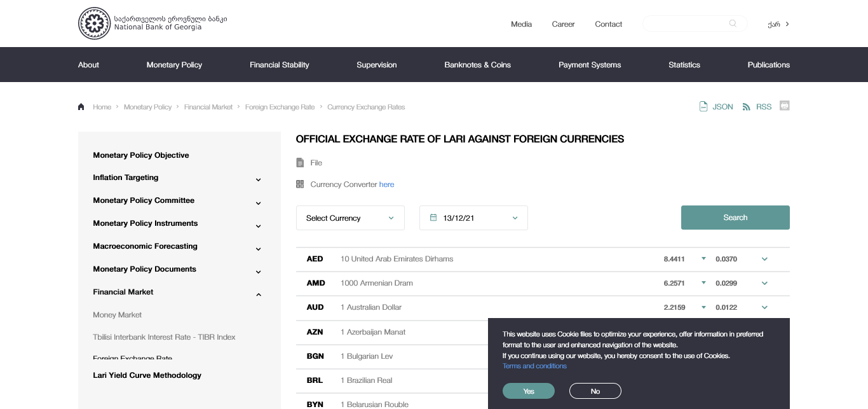The image size is (868, 409).
Task: Click the site search input field
Action: [685, 24]
